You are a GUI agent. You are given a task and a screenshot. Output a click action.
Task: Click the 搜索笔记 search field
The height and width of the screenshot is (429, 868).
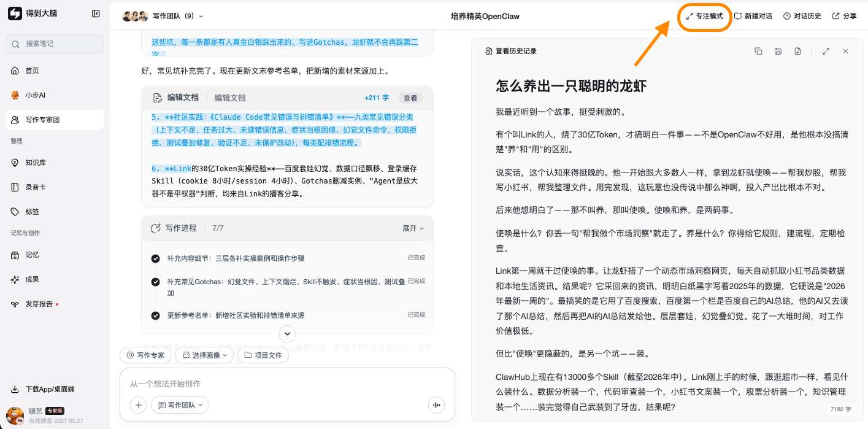(55, 44)
